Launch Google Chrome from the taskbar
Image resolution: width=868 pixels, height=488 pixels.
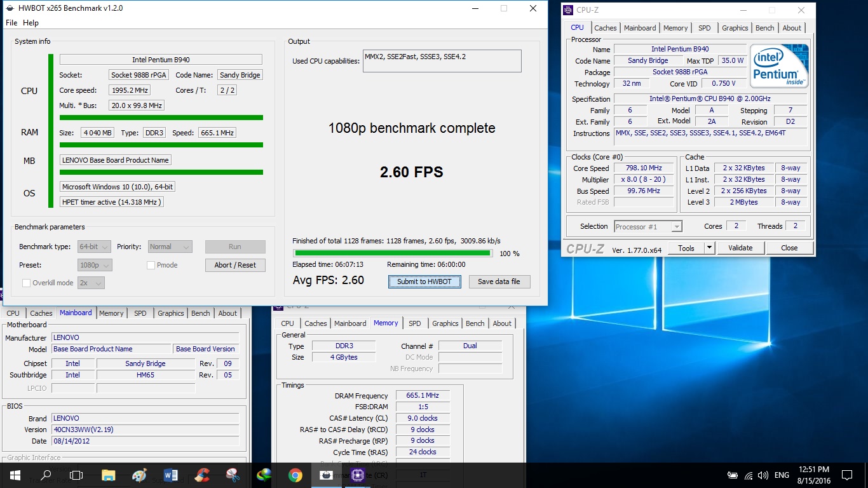(295, 475)
